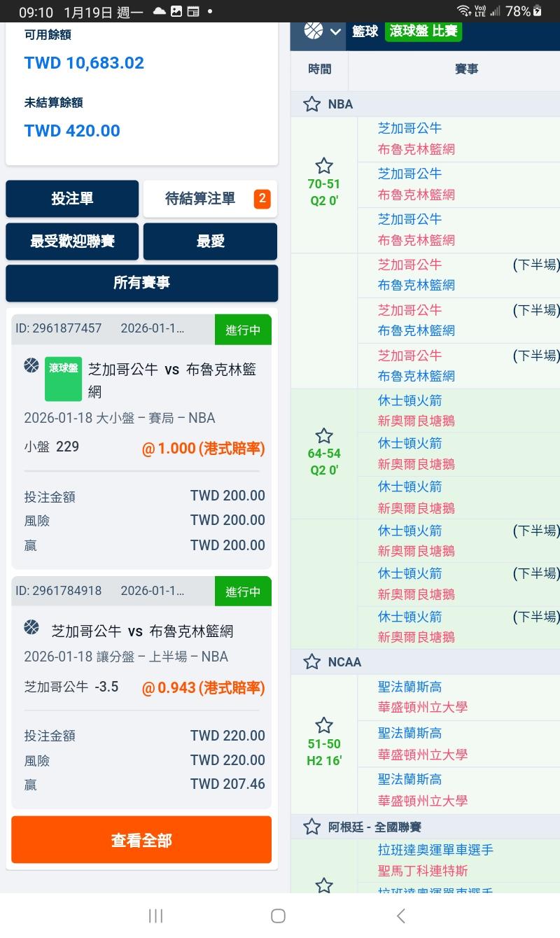
Task: Favorite the Bulls vs Nets 70-51 match
Action: [x=323, y=166]
